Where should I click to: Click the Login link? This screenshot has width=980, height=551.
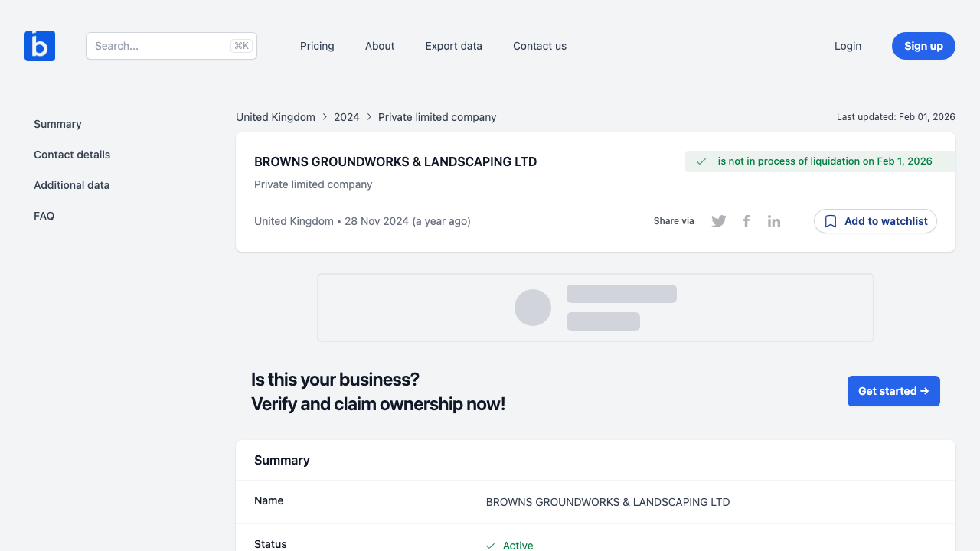(848, 46)
